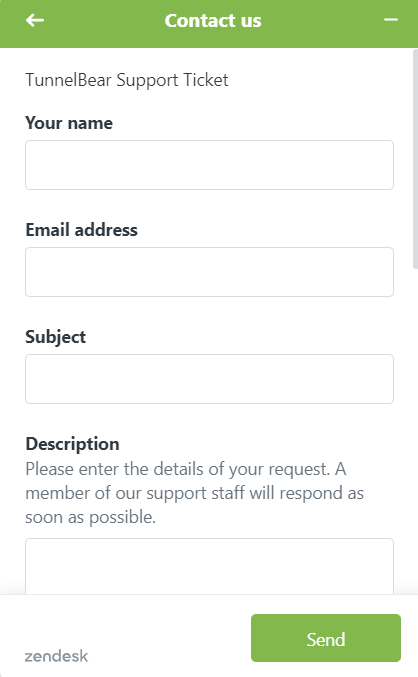This screenshot has height=677, width=418.
Task: Open the zendesk logo link
Action: pyautogui.click(x=56, y=656)
